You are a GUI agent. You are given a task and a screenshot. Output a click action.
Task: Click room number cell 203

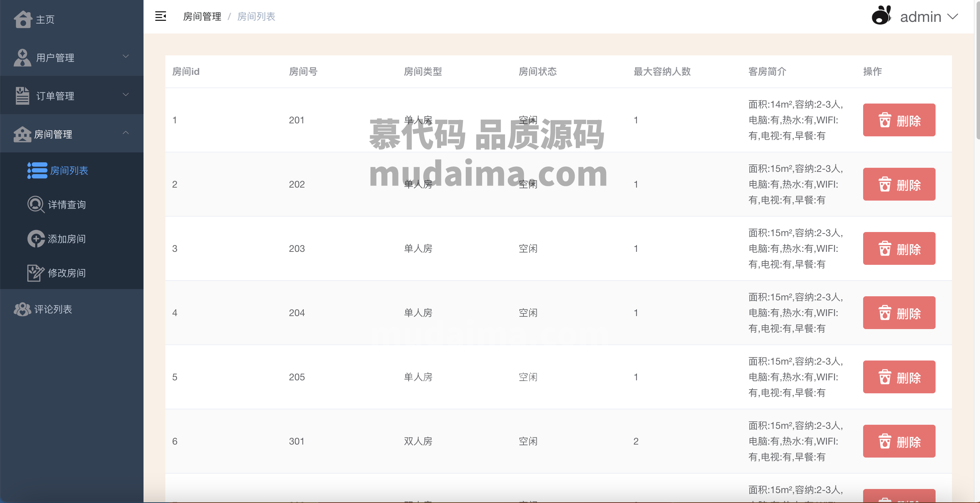click(x=297, y=249)
